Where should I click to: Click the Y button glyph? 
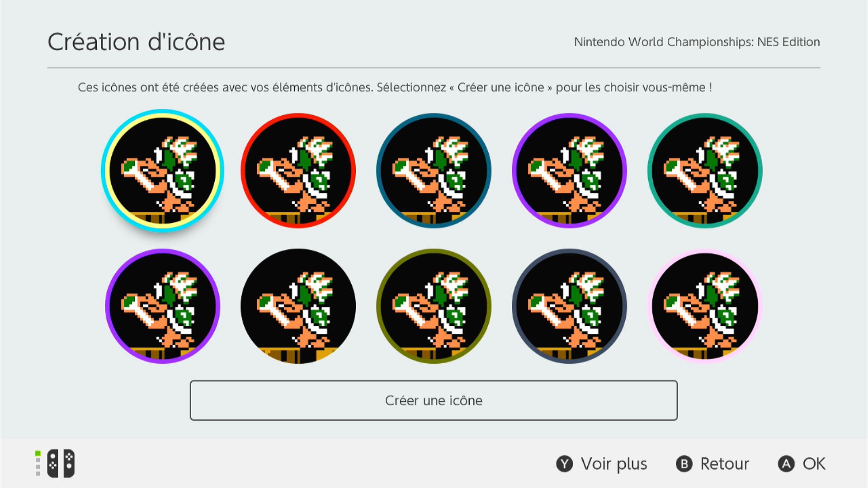pos(564,464)
